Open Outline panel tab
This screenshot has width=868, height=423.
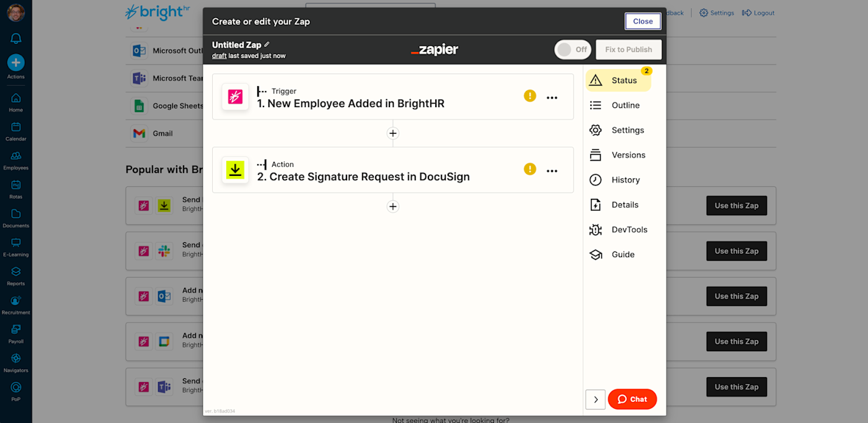point(618,105)
